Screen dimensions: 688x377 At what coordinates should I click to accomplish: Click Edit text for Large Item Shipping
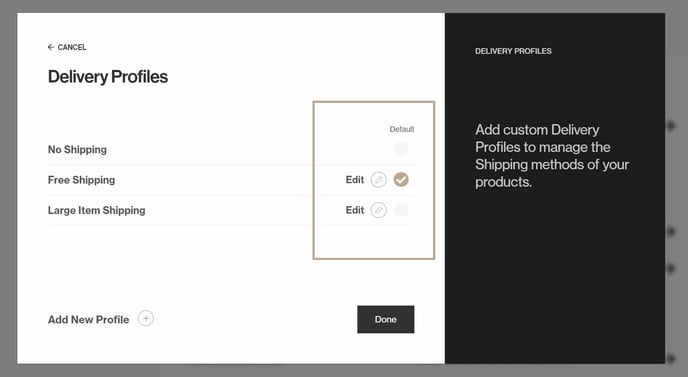[355, 210]
